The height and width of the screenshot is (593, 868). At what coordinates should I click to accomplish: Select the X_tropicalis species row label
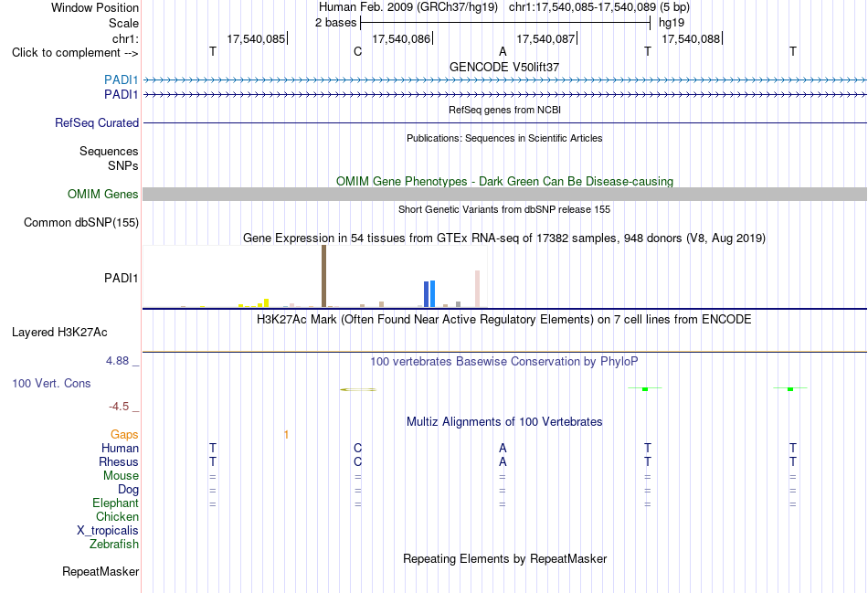pyautogui.click(x=108, y=531)
